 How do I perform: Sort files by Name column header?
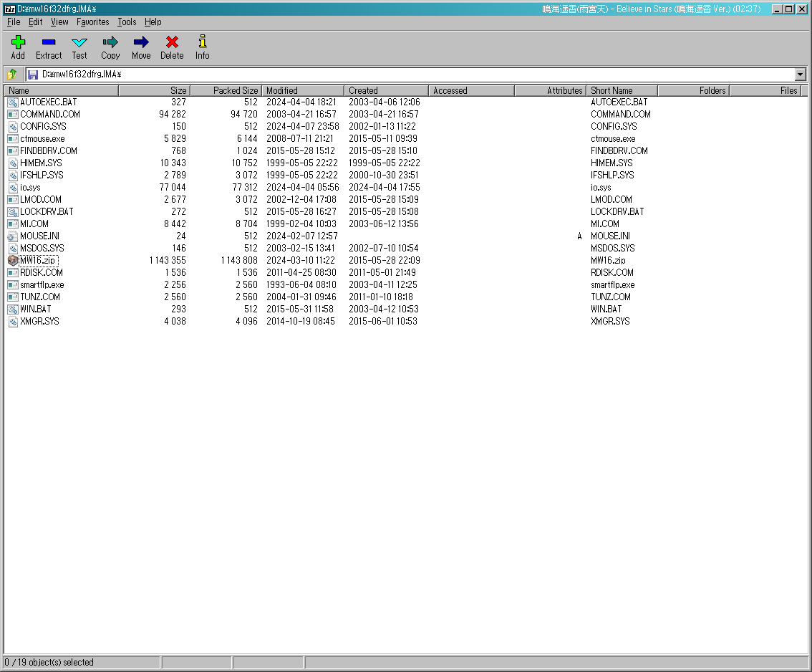[61, 91]
